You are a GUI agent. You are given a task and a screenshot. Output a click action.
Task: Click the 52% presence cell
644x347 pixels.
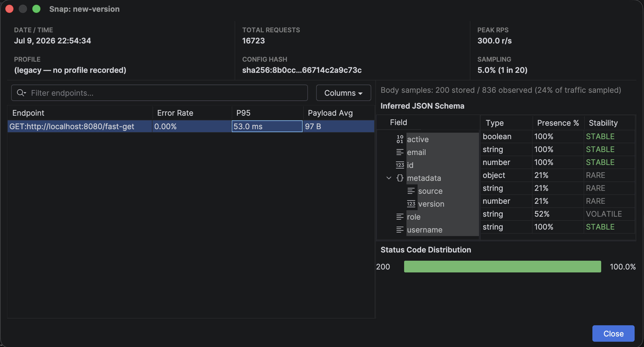(x=558, y=214)
